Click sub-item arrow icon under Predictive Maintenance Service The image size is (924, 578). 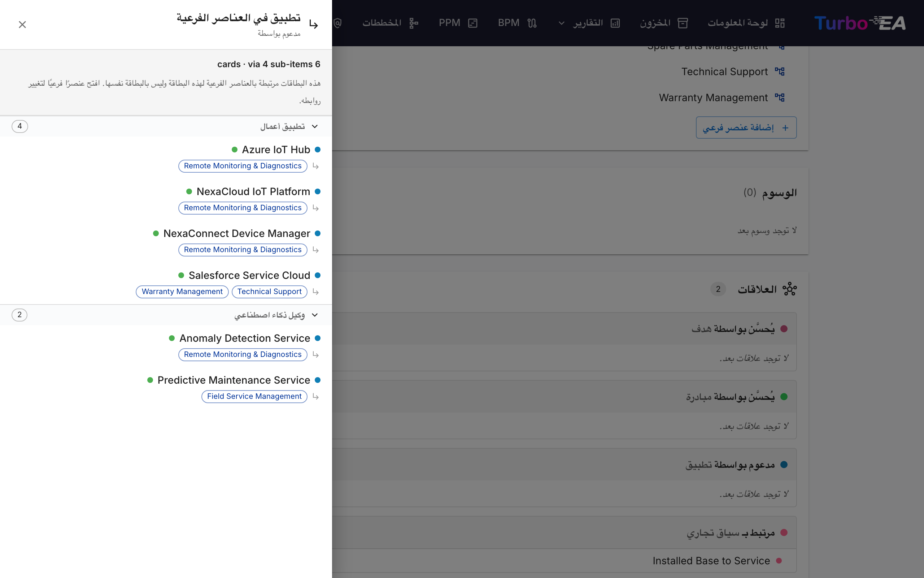click(x=315, y=396)
